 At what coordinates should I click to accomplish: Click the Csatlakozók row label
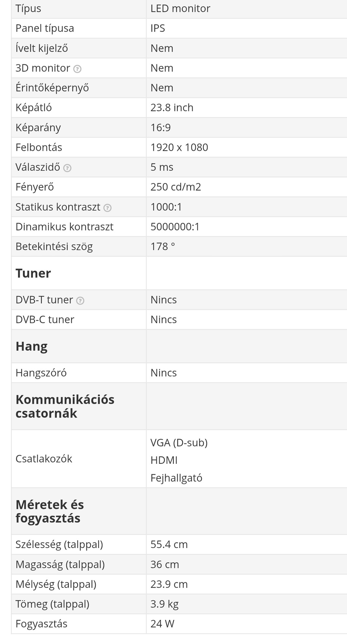click(x=44, y=459)
